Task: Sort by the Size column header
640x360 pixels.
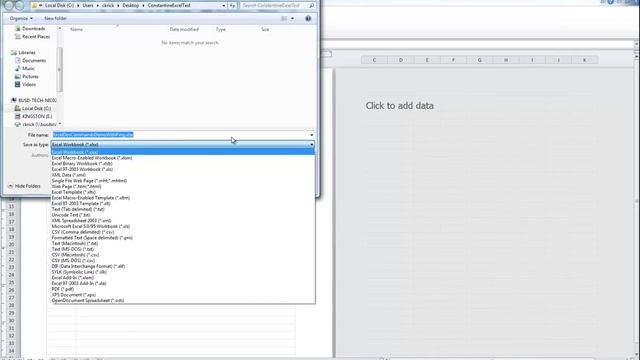Action: [x=265, y=29]
